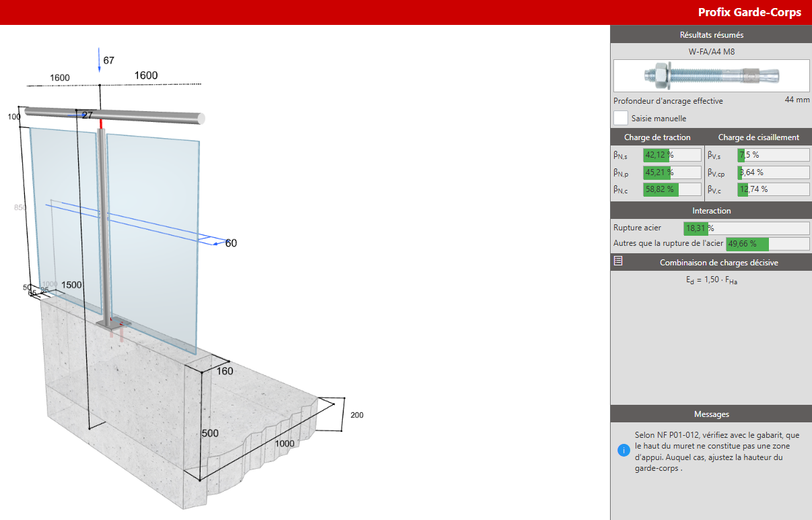The image size is (812, 520).
Task: Click the load combination list icon
Action: (618, 261)
